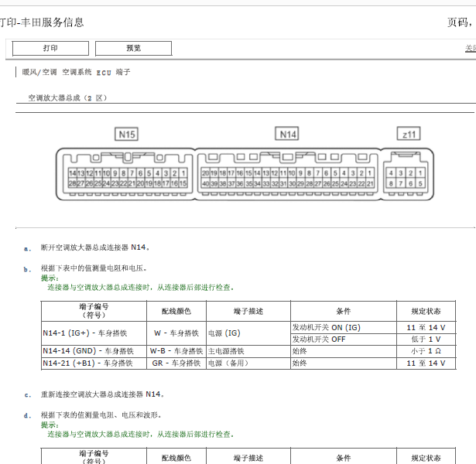Click the 预览 preview button
Image resolution: width=476 pixels, height=464 pixels.
134,49
